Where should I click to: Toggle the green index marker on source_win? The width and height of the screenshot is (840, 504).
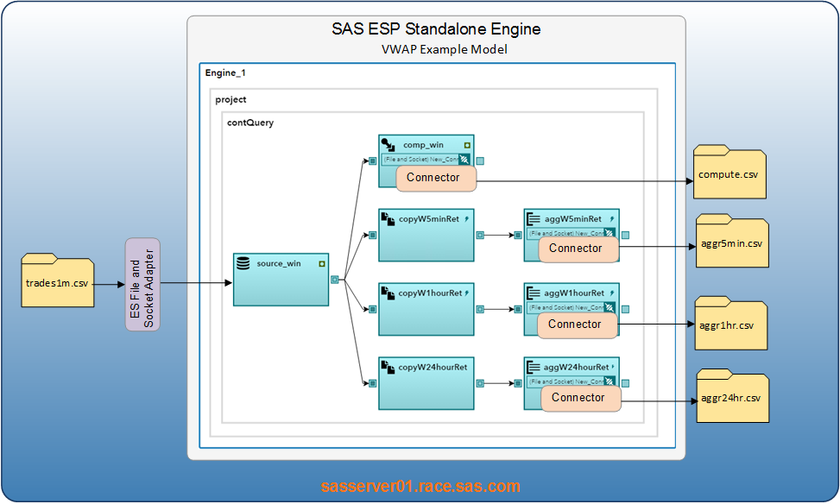pos(322,263)
